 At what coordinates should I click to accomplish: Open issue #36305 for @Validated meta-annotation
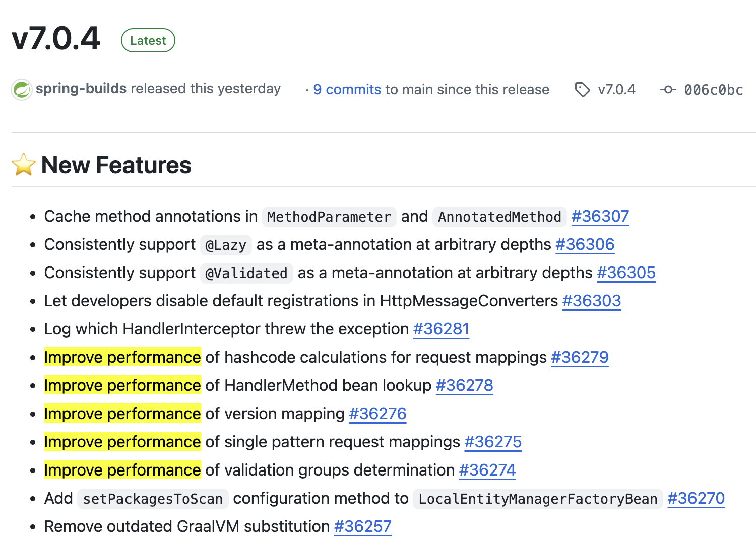(x=626, y=273)
